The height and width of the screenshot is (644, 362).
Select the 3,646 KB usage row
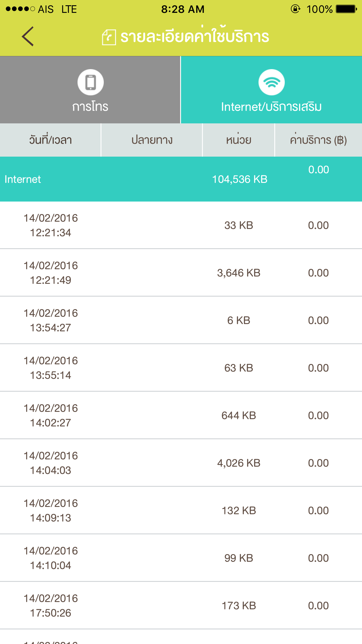coord(181,273)
